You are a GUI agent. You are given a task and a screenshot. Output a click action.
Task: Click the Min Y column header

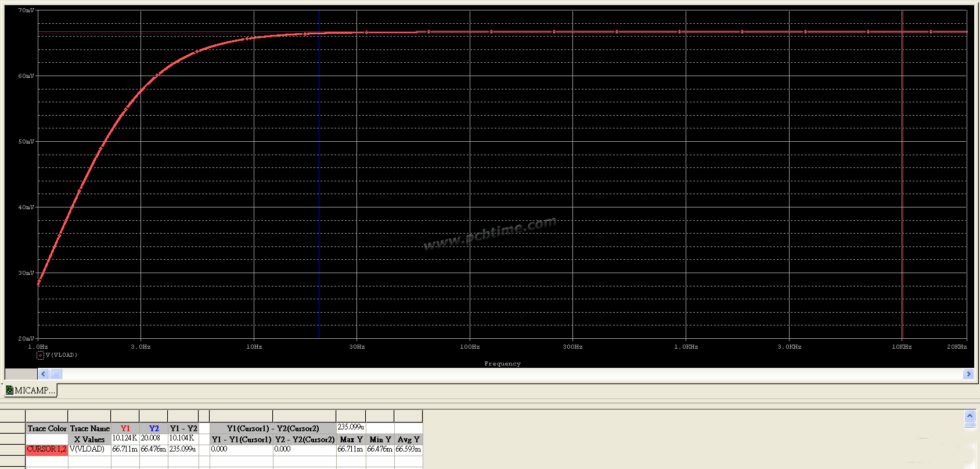coord(380,439)
